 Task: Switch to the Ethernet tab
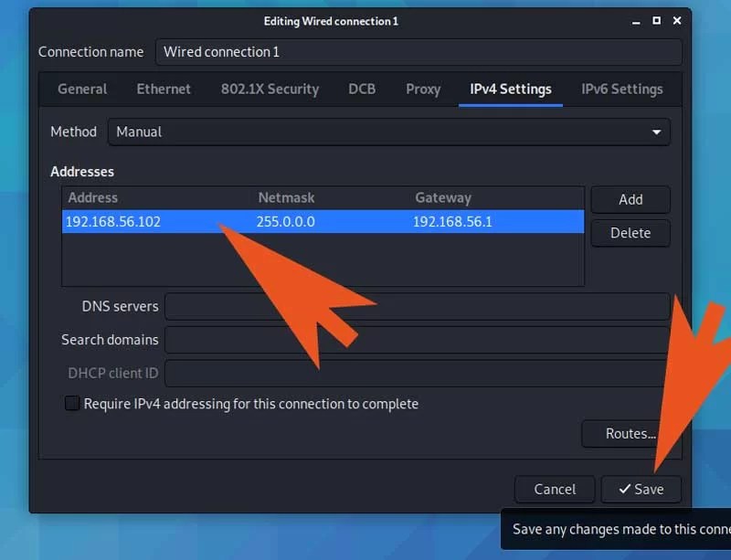click(163, 89)
